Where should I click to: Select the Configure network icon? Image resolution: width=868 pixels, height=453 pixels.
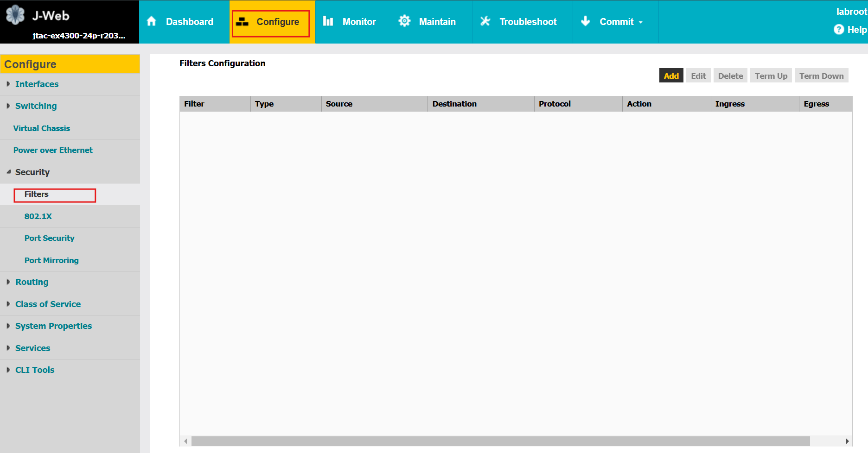pos(242,21)
